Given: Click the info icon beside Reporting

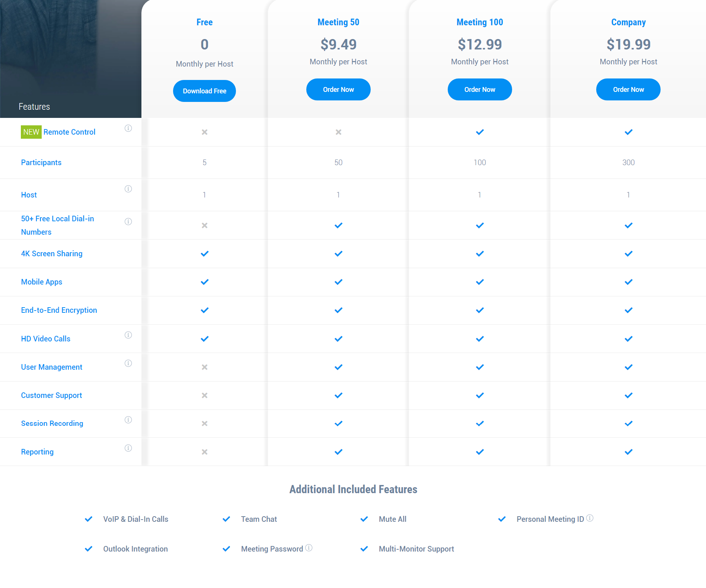Looking at the screenshot, I should tap(128, 448).
